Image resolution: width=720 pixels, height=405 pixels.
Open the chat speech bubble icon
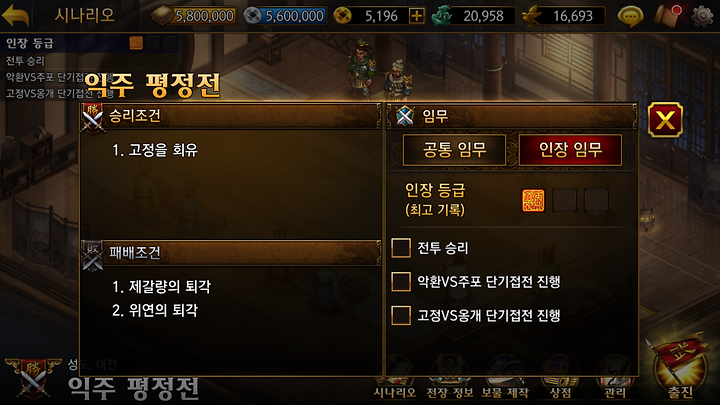coord(630,16)
